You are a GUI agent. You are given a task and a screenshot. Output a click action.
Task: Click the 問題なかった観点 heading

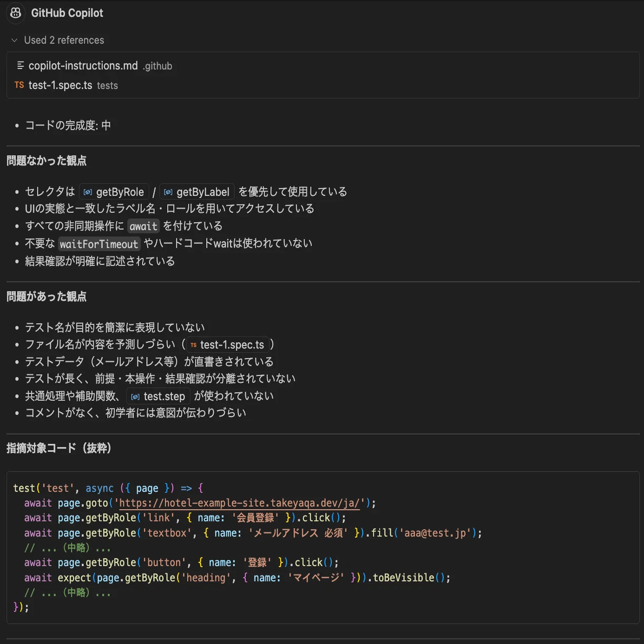46,161
